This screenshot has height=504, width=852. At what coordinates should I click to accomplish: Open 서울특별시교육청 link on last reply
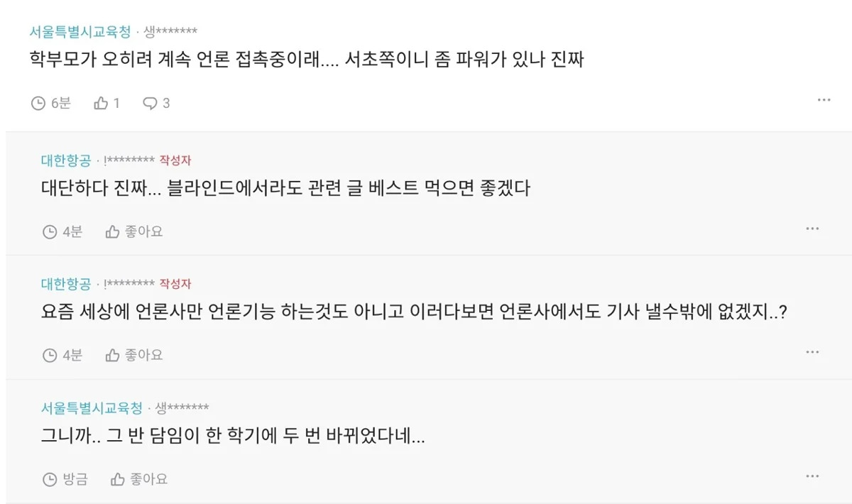(x=92, y=408)
